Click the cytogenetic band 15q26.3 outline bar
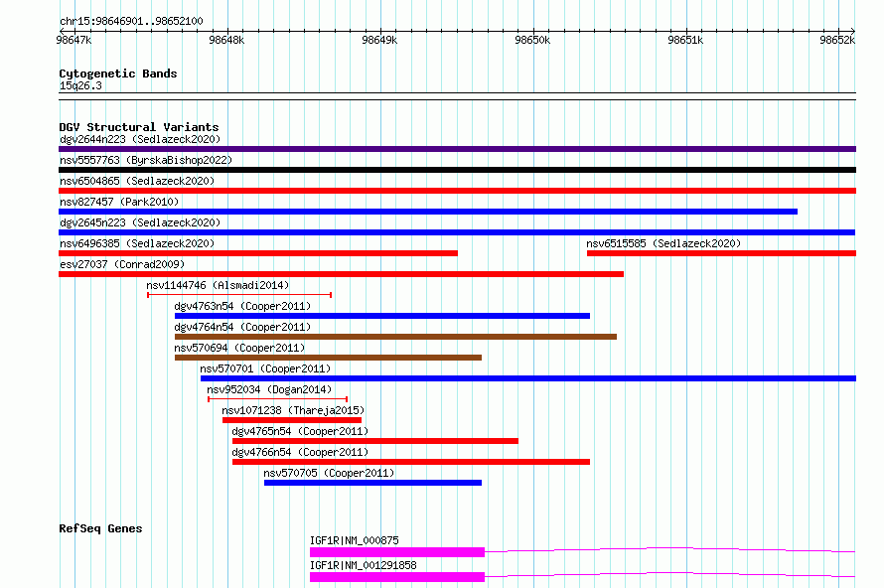 tap(457, 96)
